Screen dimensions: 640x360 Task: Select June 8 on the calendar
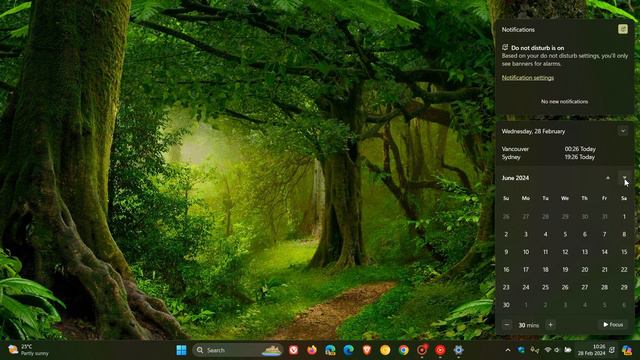pos(624,234)
